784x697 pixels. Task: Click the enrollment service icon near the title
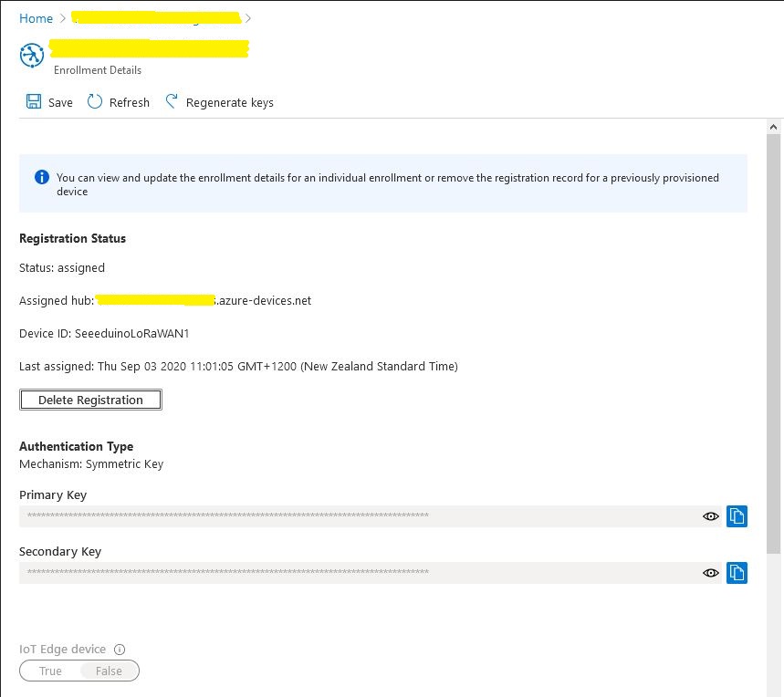(x=32, y=56)
